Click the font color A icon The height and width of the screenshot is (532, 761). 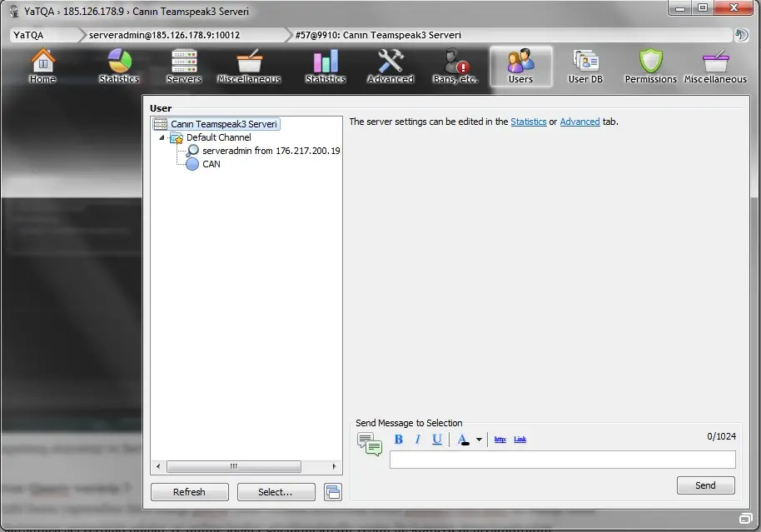[x=463, y=440]
